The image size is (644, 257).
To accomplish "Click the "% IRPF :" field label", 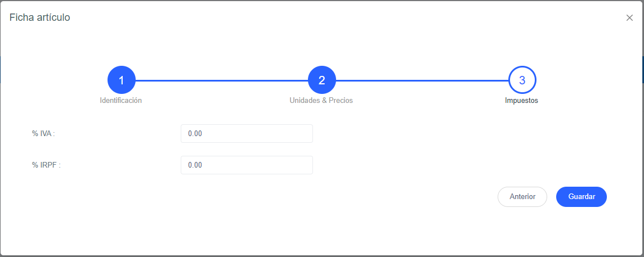I will [x=46, y=165].
